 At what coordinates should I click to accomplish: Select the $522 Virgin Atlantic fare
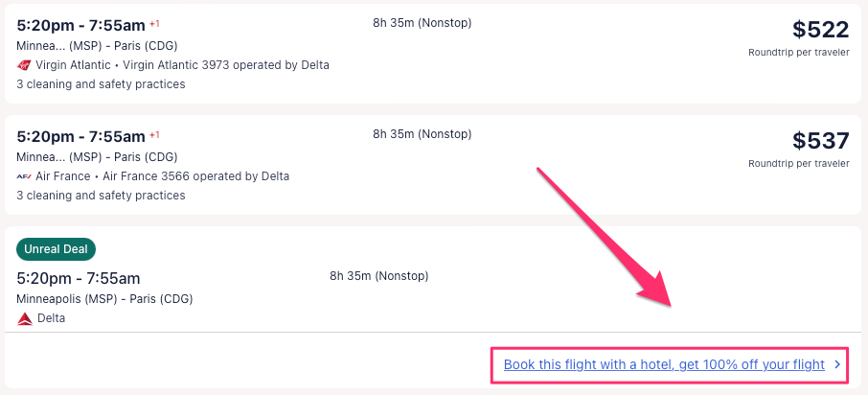pos(821,29)
